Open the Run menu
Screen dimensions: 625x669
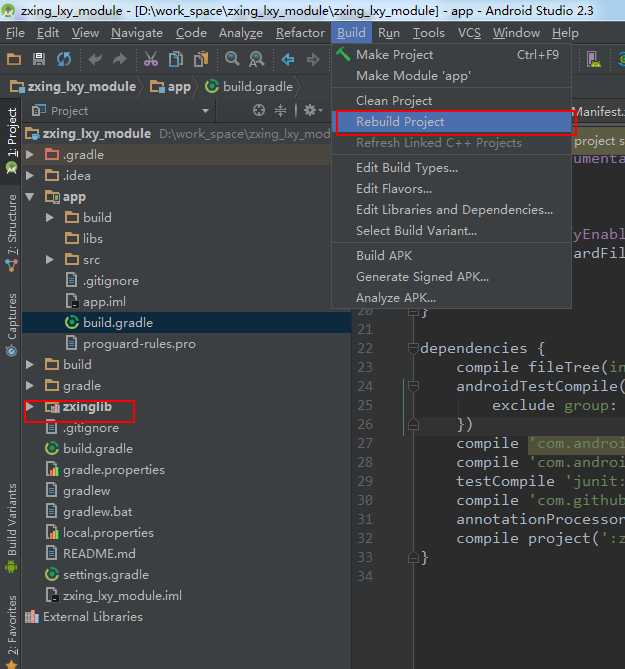(x=389, y=33)
